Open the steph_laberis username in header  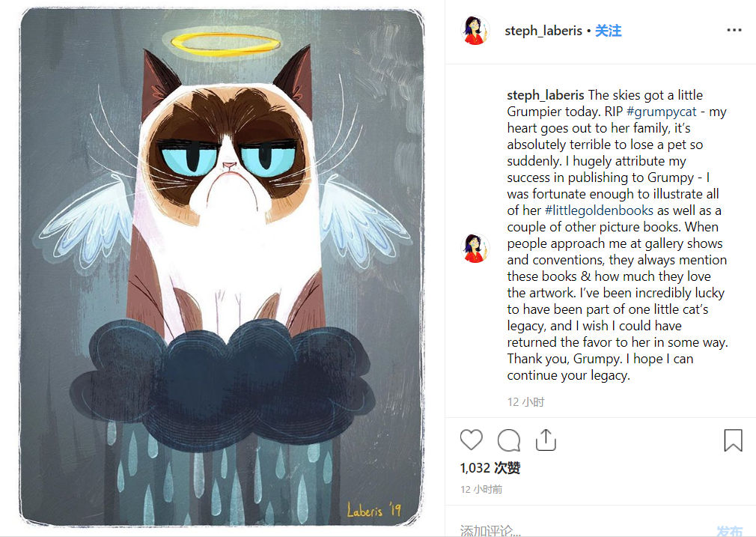coord(543,31)
